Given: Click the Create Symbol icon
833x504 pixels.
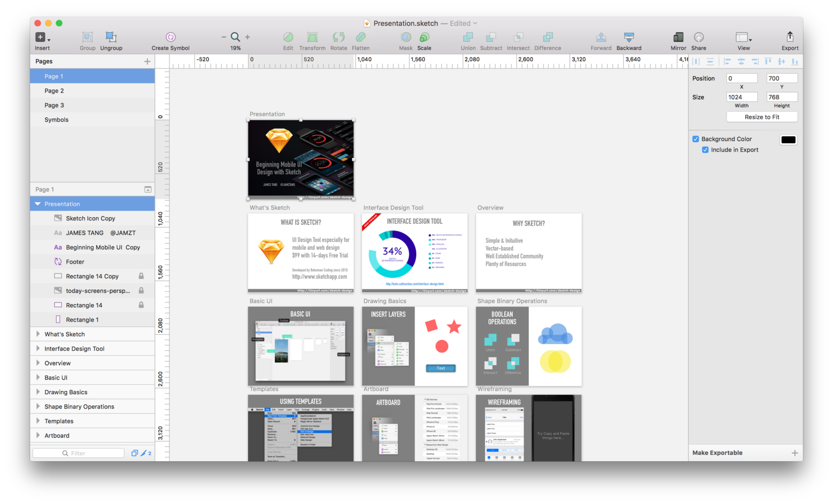Looking at the screenshot, I should [x=170, y=37].
